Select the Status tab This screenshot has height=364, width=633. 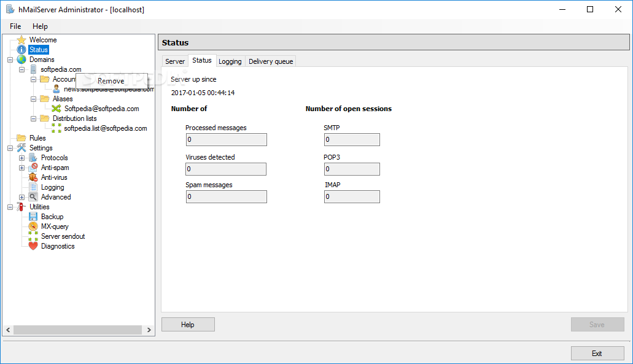click(x=202, y=60)
